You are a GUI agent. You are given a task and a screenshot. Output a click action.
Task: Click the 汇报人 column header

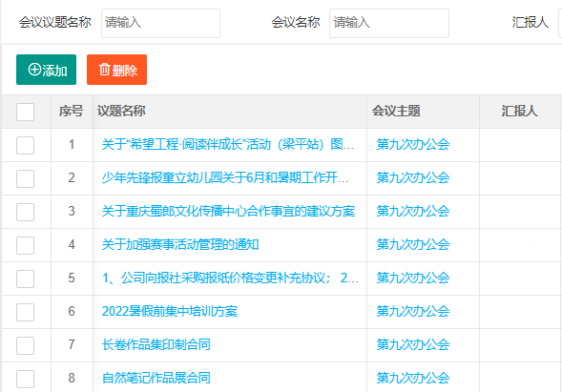click(519, 111)
